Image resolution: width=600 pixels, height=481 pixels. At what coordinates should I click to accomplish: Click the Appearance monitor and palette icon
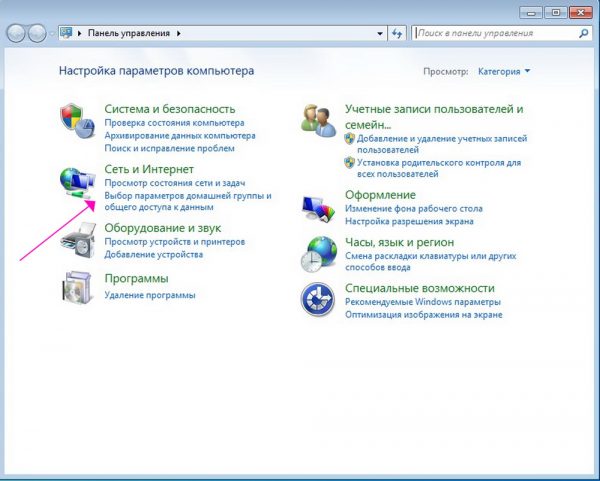click(x=318, y=209)
